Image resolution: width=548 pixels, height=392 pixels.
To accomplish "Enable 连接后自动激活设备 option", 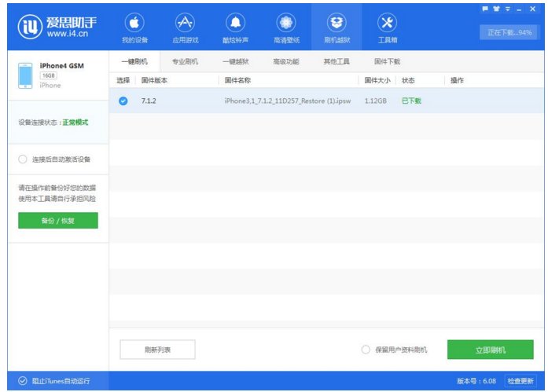I will point(22,159).
